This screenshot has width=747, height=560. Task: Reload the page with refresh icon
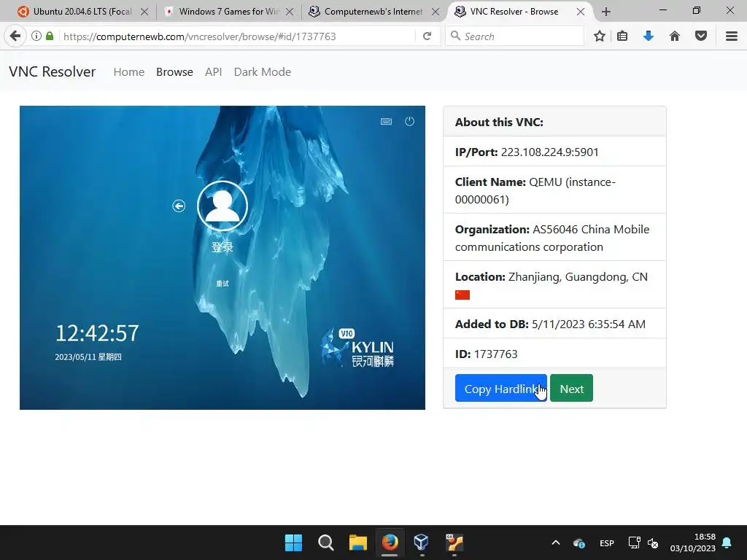point(427,36)
